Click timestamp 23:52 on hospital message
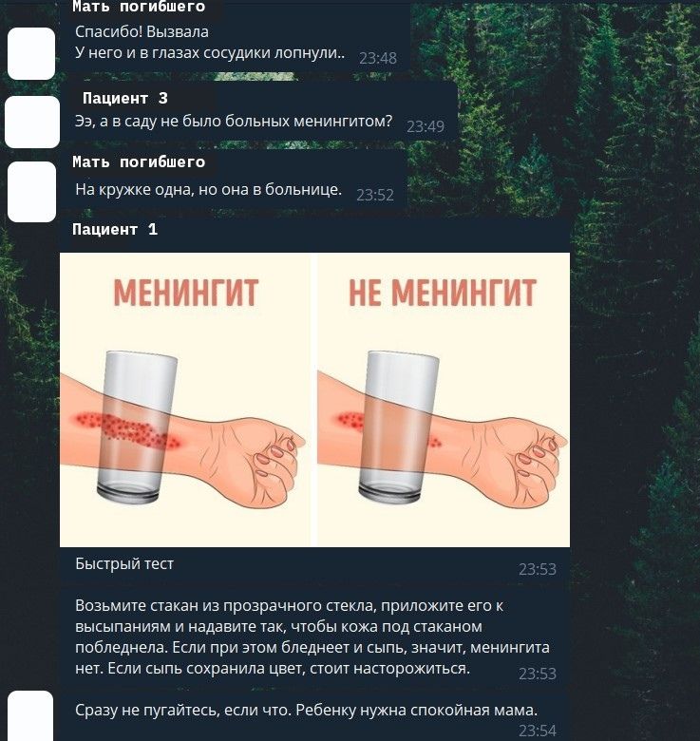700x741 pixels. pyautogui.click(x=375, y=195)
